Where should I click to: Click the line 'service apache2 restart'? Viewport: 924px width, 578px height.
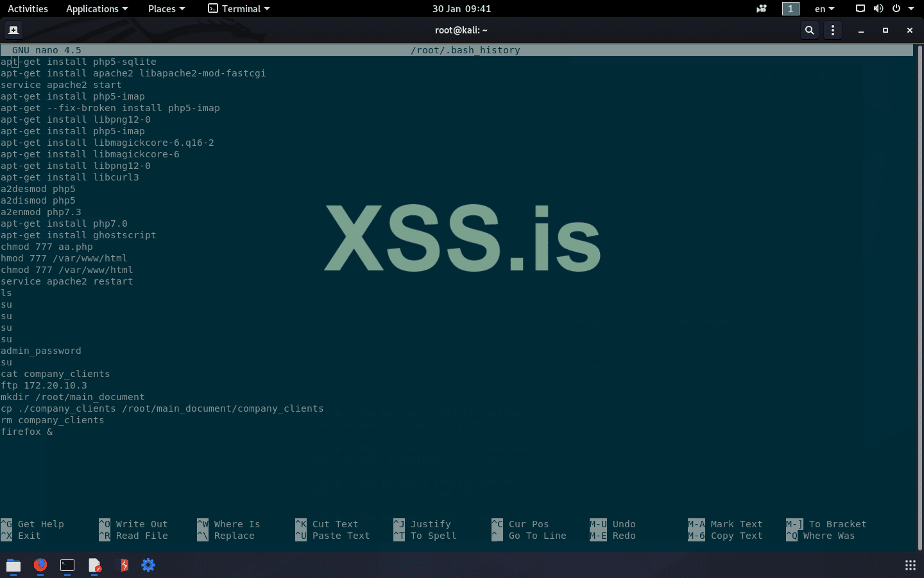point(67,281)
